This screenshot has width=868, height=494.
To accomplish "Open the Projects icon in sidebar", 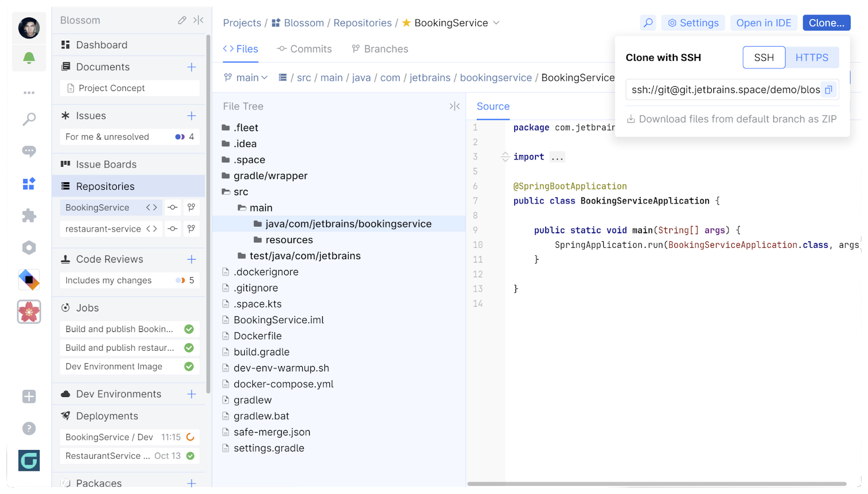I will pos(29,184).
